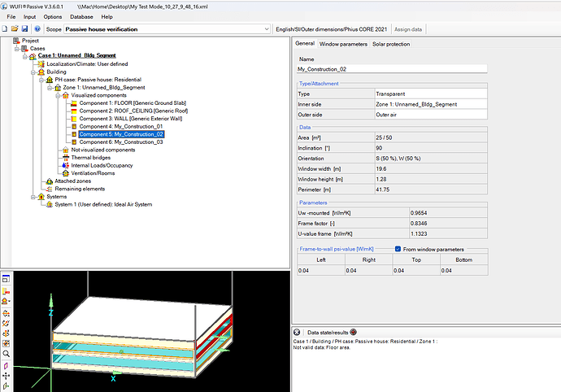This screenshot has height=392, width=561.
Task: Select Component 4: My_Construction_01
Action: point(121,126)
